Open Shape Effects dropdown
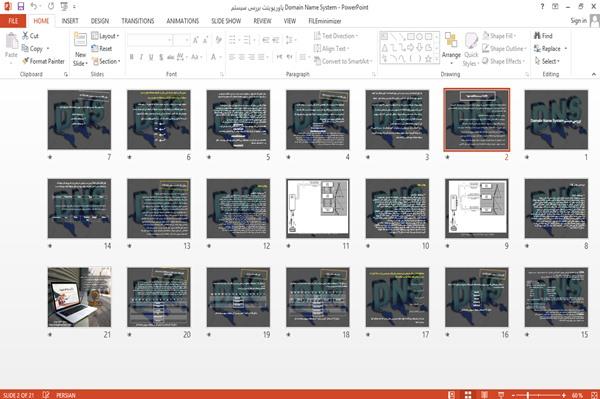 (x=503, y=61)
